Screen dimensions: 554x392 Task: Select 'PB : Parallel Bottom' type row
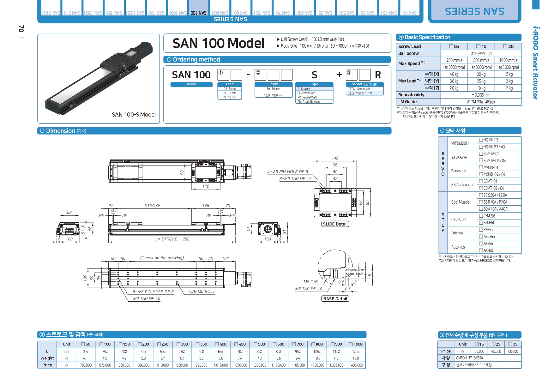(314, 102)
